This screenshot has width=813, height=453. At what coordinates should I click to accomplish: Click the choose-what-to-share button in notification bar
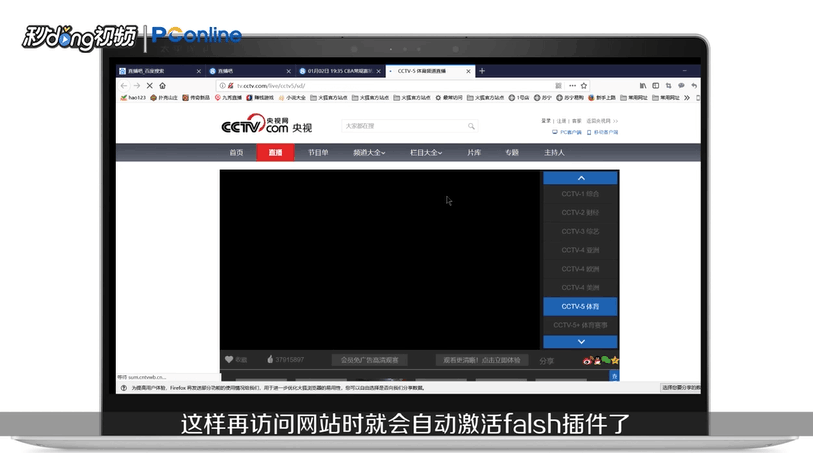pyautogui.click(x=680, y=387)
